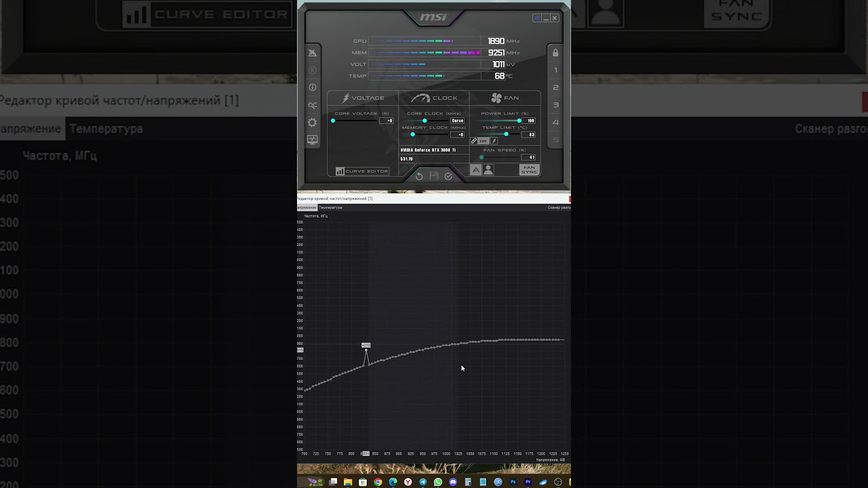This screenshot has width=868, height=488.
Task: Select profile slot 2
Action: click(555, 87)
